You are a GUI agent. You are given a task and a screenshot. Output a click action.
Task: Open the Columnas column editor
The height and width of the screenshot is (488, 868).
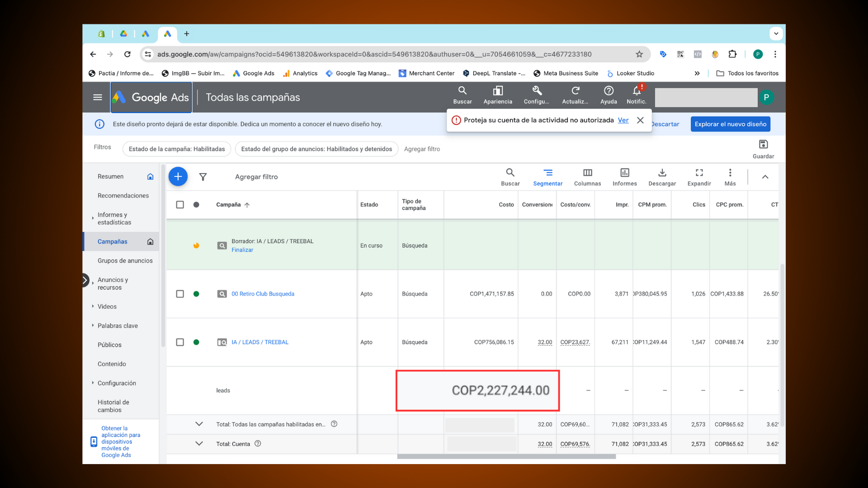coord(587,173)
